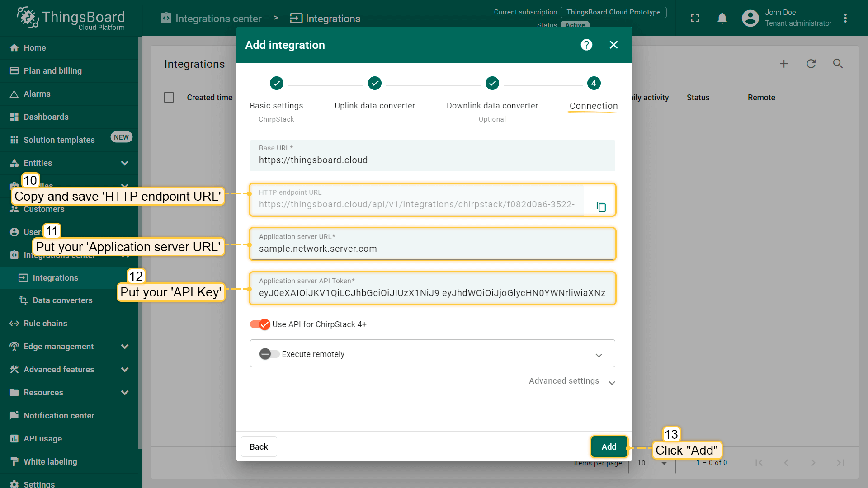Click the add integration plus icon
Screen dimensions: 868x488
point(784,64)
